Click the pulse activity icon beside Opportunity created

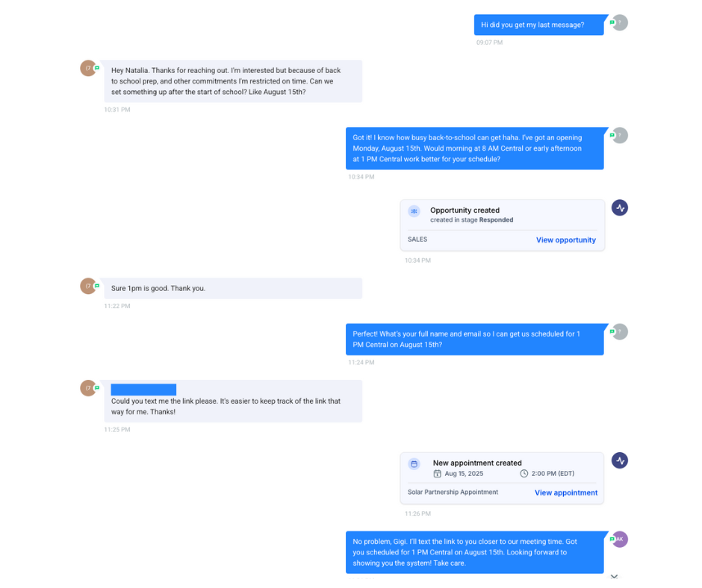point(619,207)
